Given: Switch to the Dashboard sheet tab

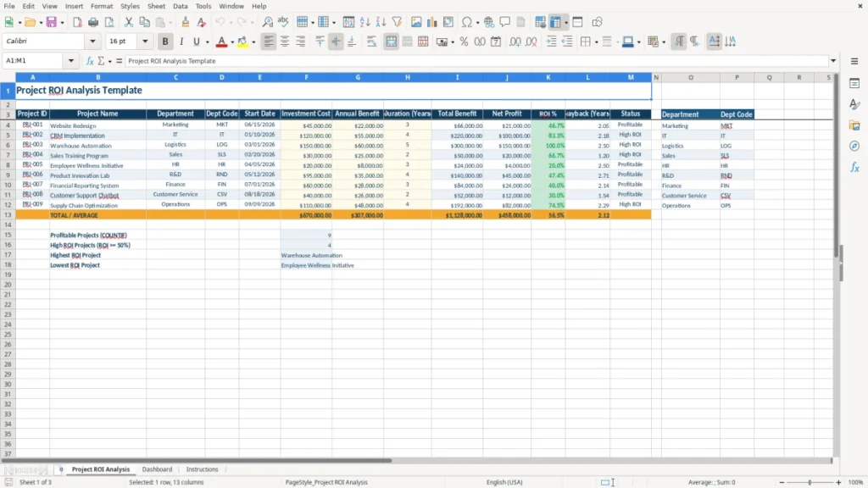Looking at the screenshot, I should click(157, 469).
